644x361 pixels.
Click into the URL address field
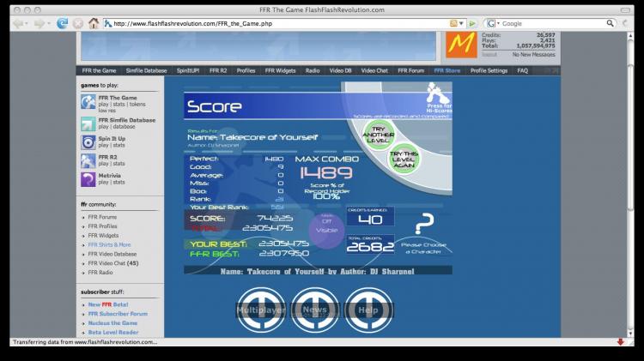[275, 23]
